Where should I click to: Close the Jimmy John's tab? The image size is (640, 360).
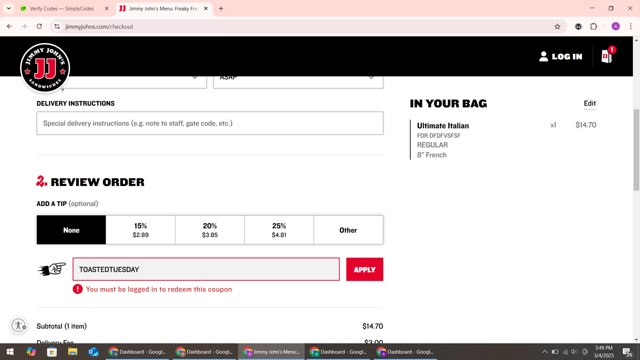(206, 8)
